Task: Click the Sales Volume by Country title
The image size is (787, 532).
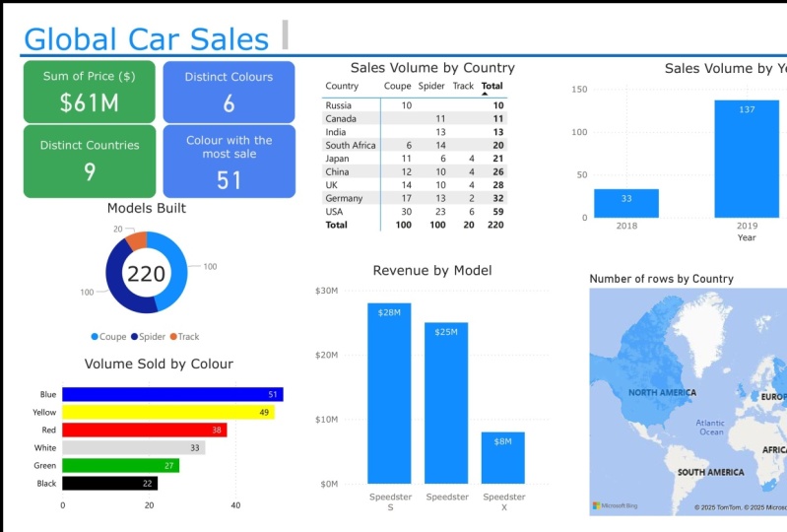Action: coord(432,68)
